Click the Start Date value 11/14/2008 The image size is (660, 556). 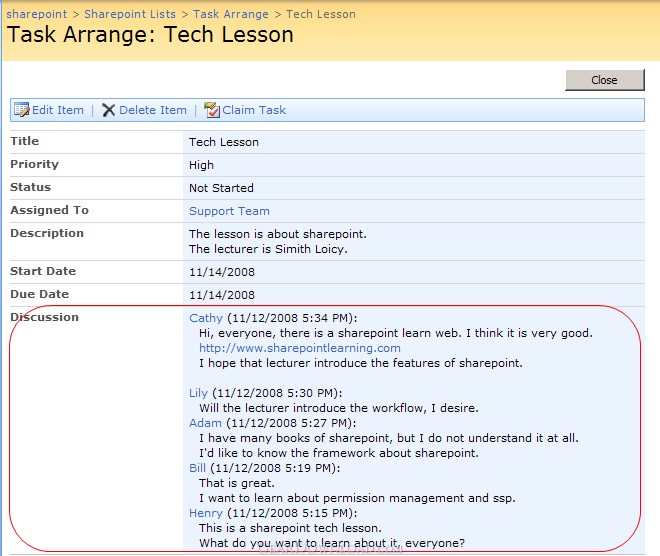tap(222, 272)
